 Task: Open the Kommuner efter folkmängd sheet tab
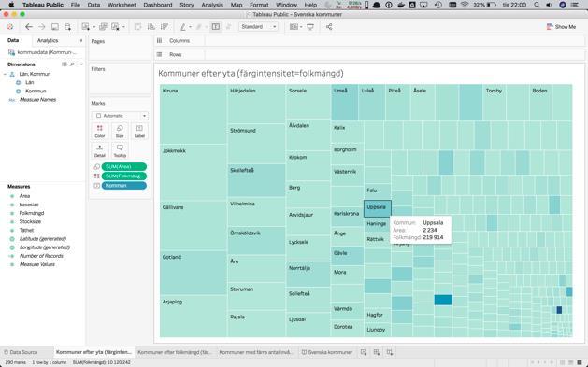click(x=175, y=352)
